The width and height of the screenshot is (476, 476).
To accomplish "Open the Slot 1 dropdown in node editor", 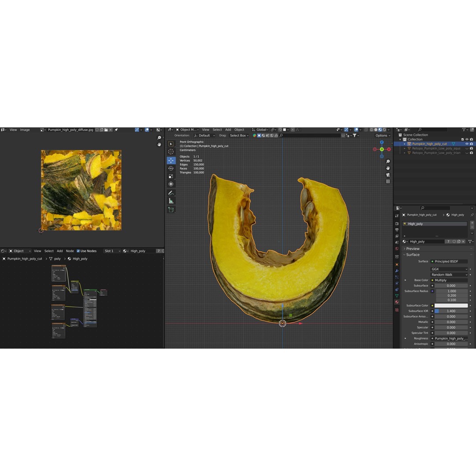I will coord(112,251).
